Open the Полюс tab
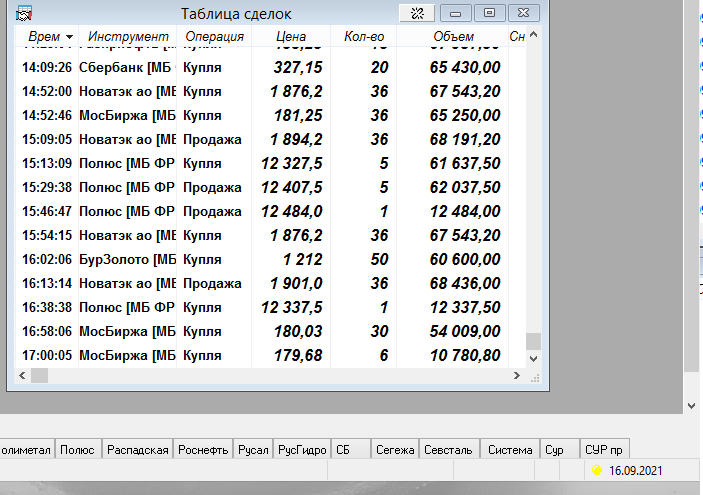The image size is (703, 495). tap(78, 449)
